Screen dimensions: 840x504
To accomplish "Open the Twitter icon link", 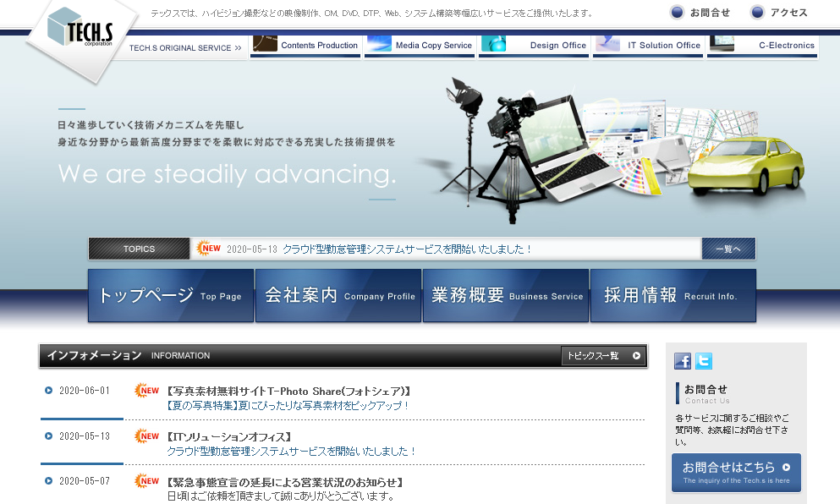I will point(704,361).
